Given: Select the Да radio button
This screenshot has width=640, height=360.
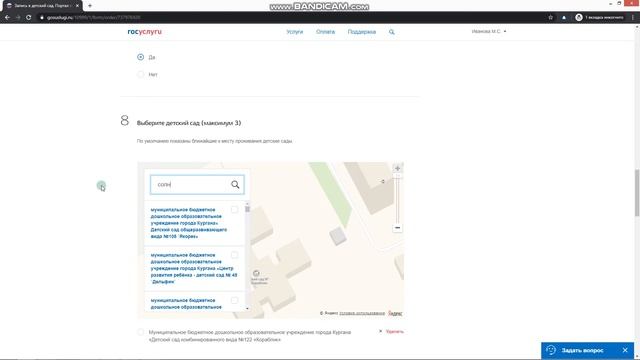Looking at the screenshot, I should click(140, 57).
